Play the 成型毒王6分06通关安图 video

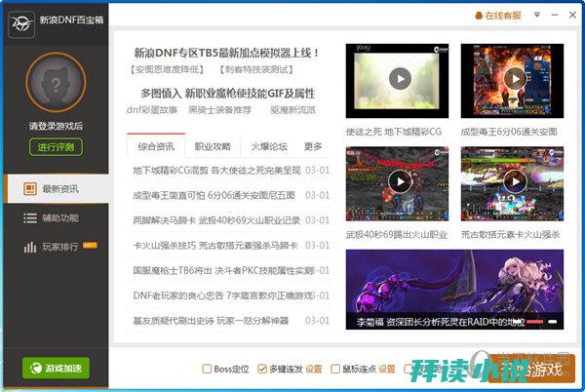pos(515,79)
